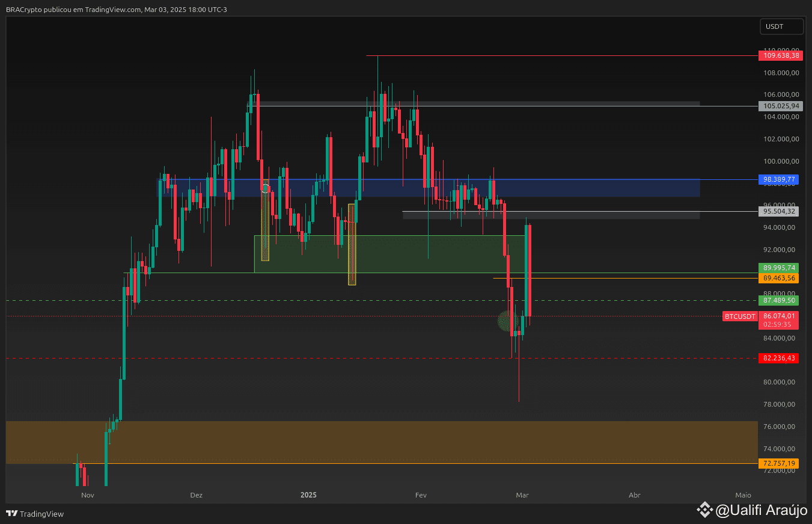Select the red BTCUSDT price tag on the axis
The width and height of the screenshot is (812, 524).
[739, 316]
